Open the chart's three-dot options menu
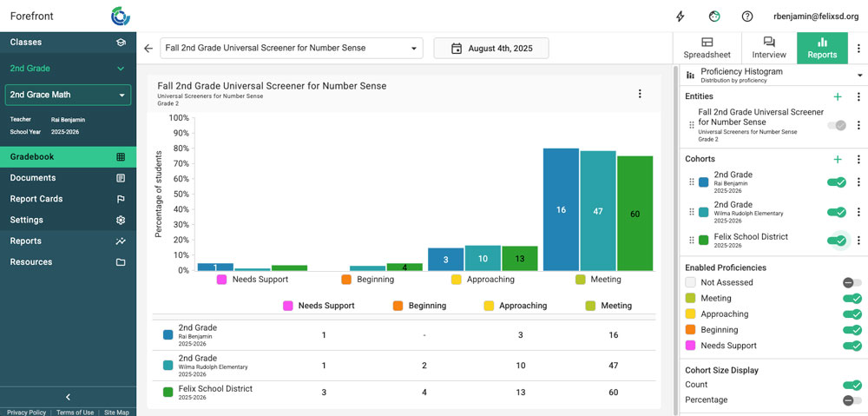This screenshot has width=868, height=416. pos(640,94)
